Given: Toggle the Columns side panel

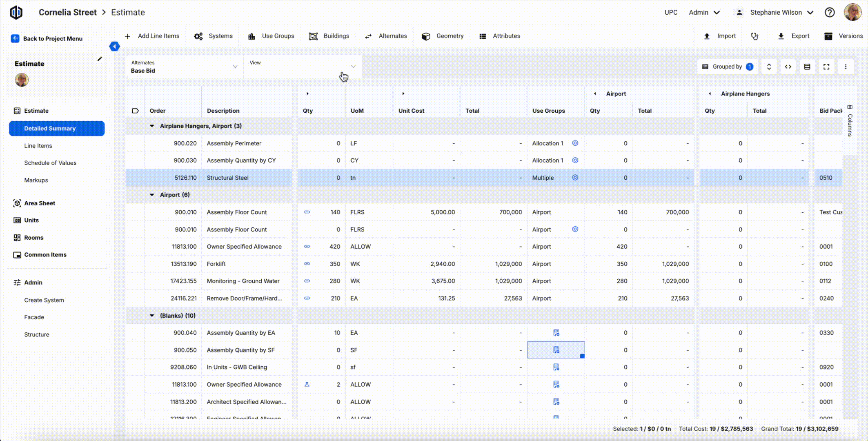Looking at the screenshot, I should (850, 121).
